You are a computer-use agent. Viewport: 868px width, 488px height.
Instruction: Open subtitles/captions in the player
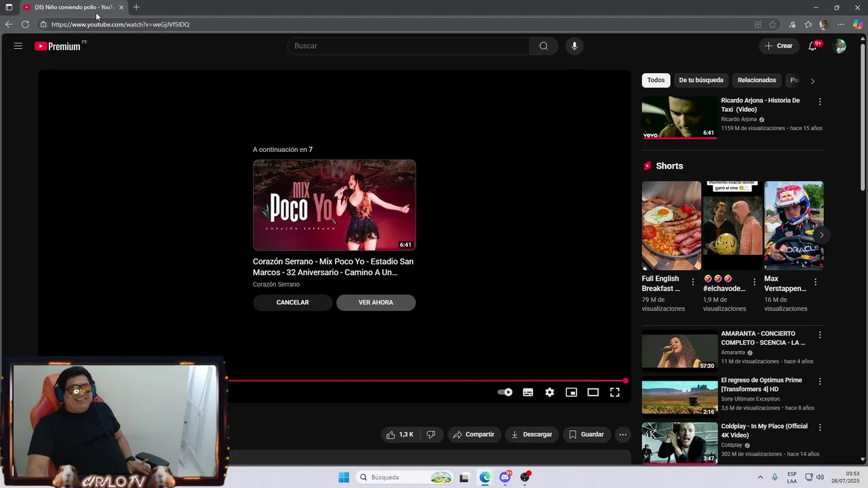click(528, 392)
